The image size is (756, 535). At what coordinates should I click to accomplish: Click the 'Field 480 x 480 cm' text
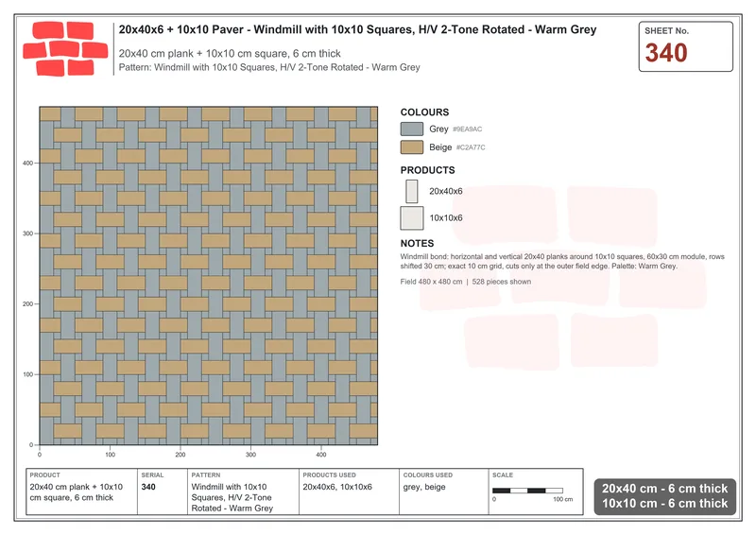[431, 282]
